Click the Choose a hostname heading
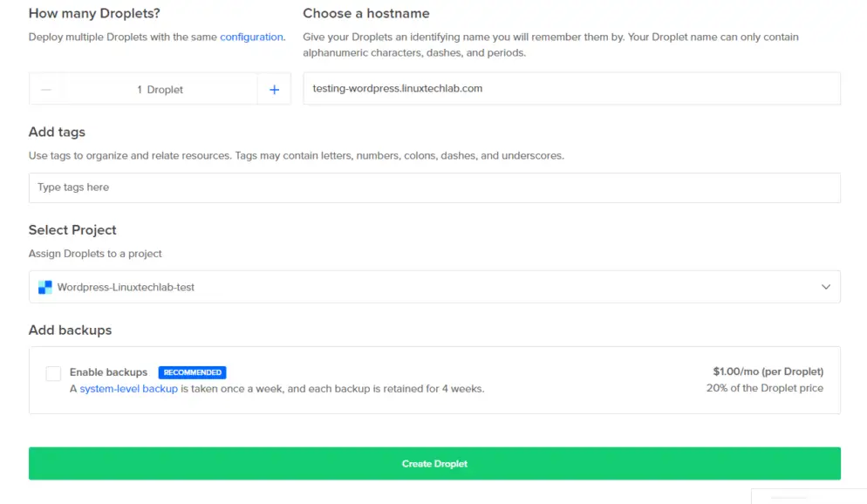Viewport: 867px width, 504px height. point(365,14)
